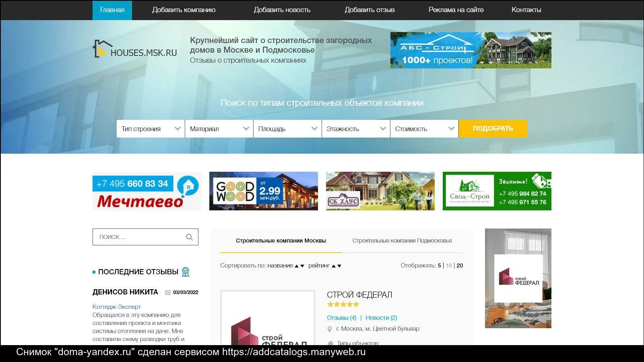Click the award icon near ПОСЛЕДНИЕ ОТЗЫВЫ
Image resolution: width=644 pixels, height=362 pixels.
186,272
